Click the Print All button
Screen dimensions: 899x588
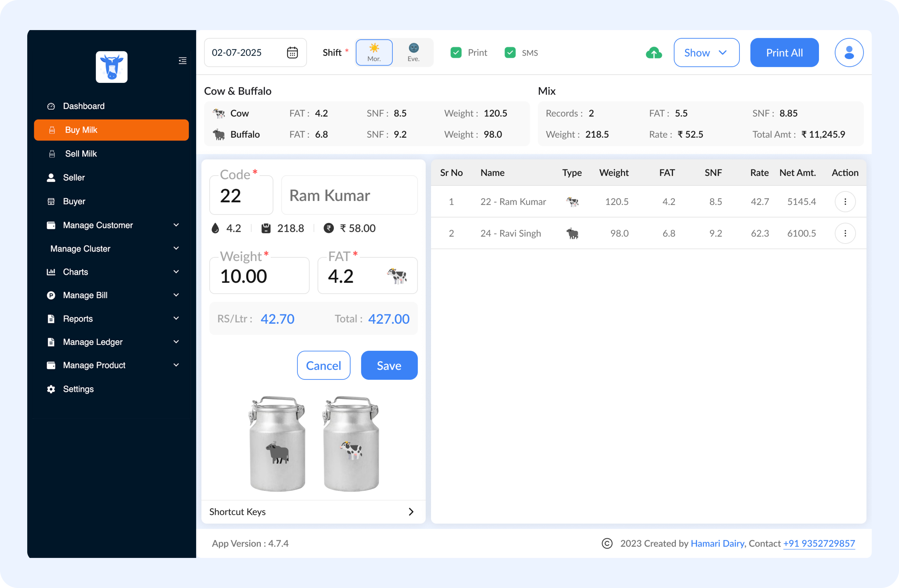(784, 52)
